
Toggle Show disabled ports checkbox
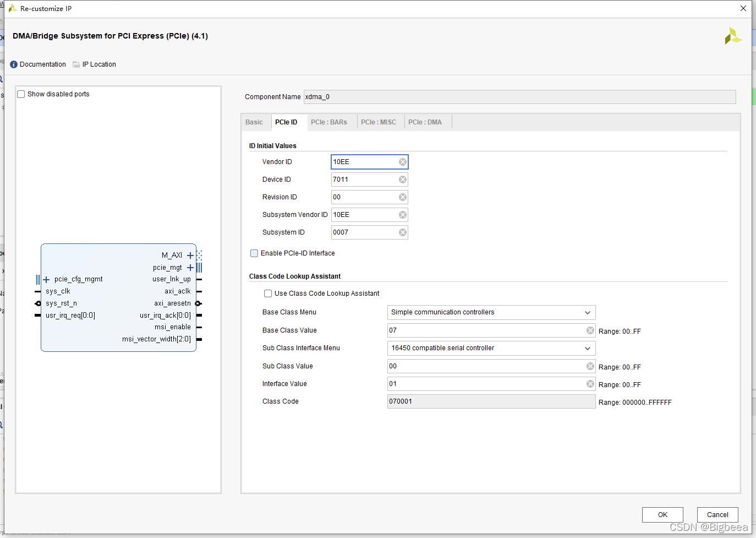click(21, 94)
